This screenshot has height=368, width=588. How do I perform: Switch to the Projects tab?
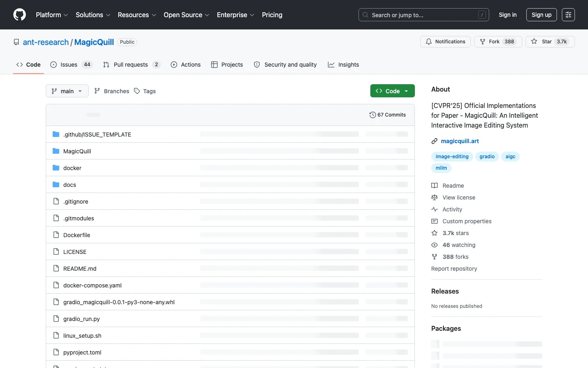pos(227,65)
